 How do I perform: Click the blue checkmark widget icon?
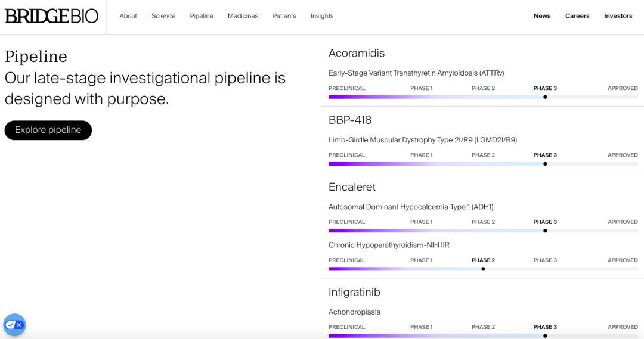point(14,325)
